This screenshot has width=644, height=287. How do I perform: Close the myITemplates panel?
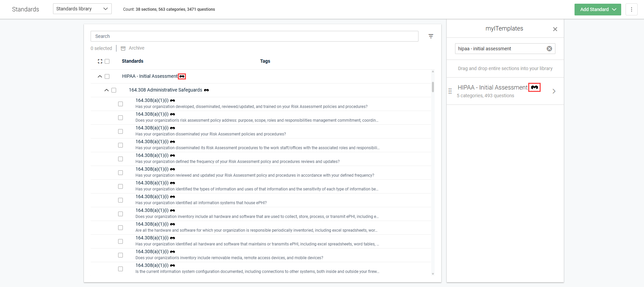pyautogui.click(x=555, y=29)
